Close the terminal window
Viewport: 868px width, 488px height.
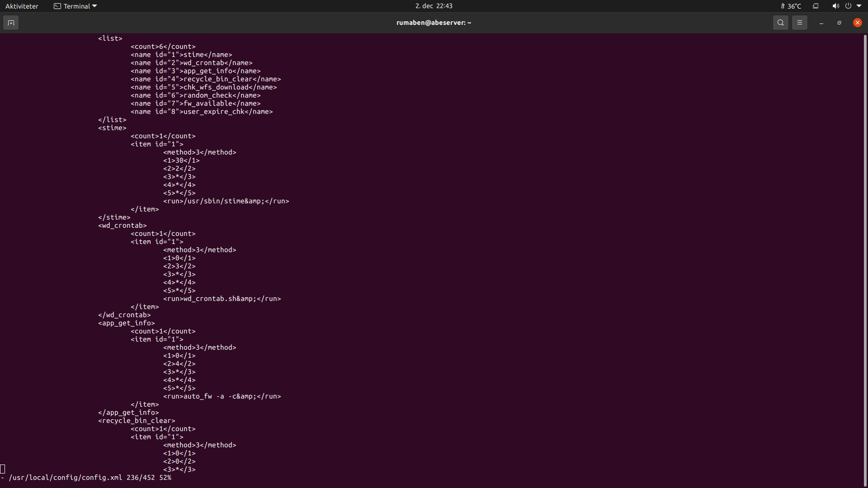[x=857, y=23]
